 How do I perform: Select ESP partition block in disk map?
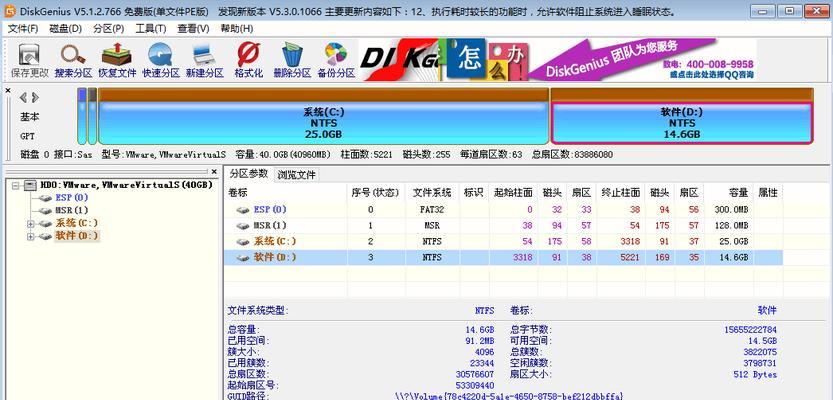(x=82, y=116)
